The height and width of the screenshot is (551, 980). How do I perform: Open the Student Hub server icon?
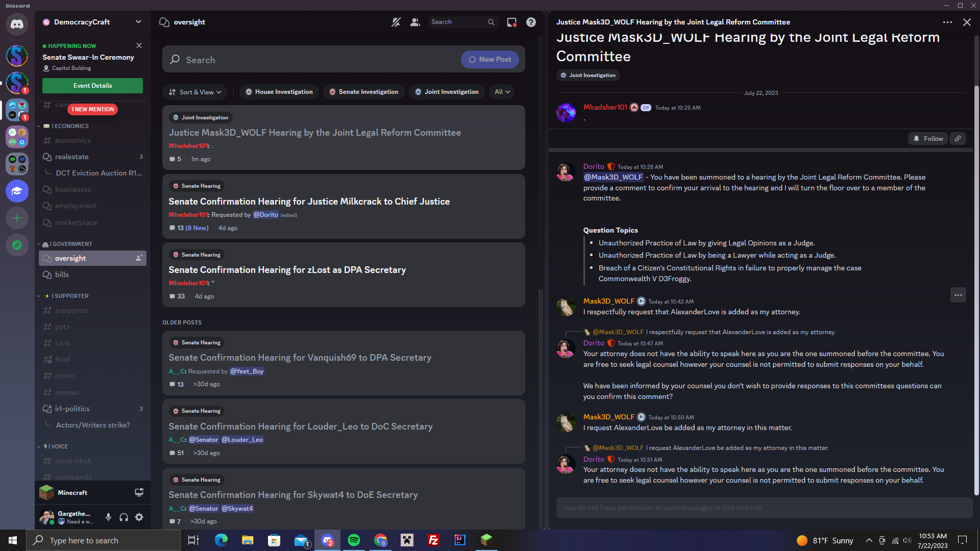[17, 191]
